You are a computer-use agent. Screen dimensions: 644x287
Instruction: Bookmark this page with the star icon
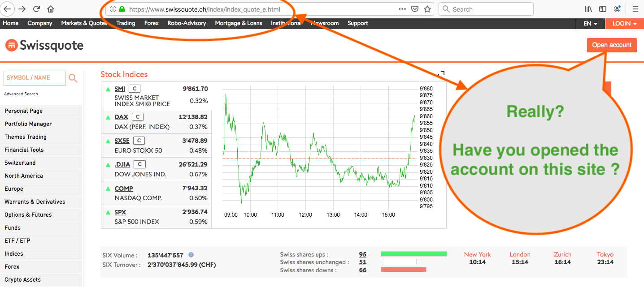[427, 9]
